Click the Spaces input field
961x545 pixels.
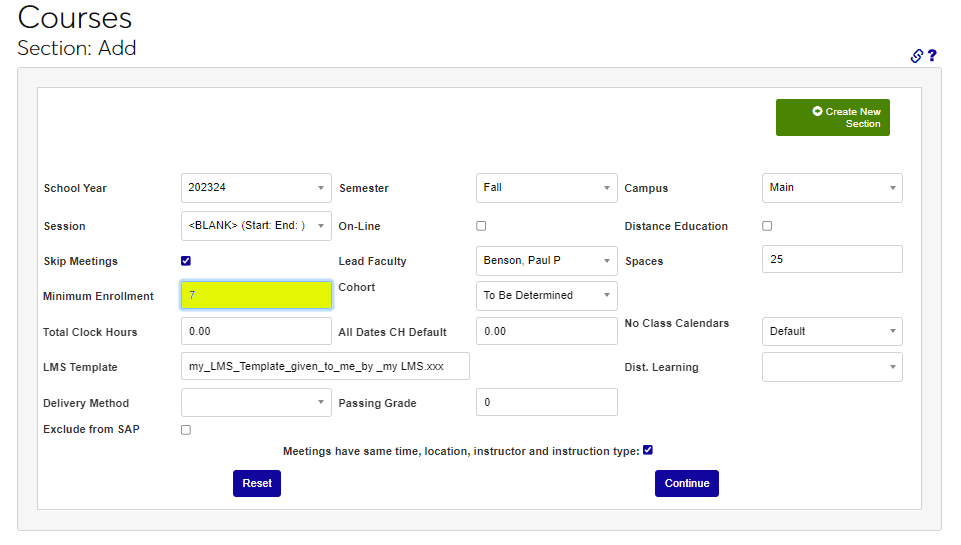click(831, 259)
